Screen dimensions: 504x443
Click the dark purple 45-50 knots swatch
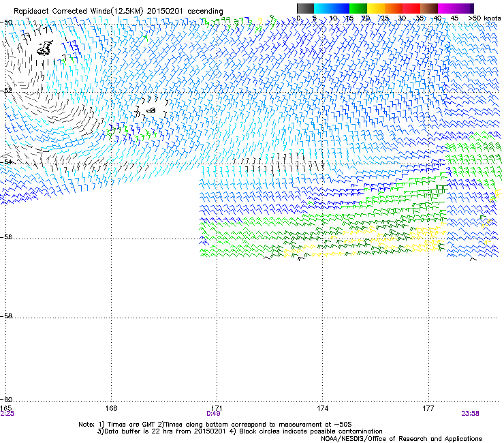coord(464,8)
